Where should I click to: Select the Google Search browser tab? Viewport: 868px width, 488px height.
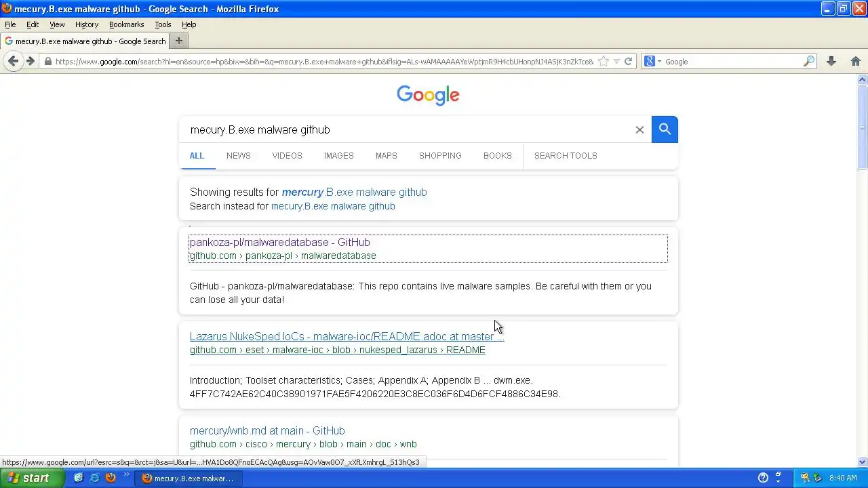coord(85,41)
